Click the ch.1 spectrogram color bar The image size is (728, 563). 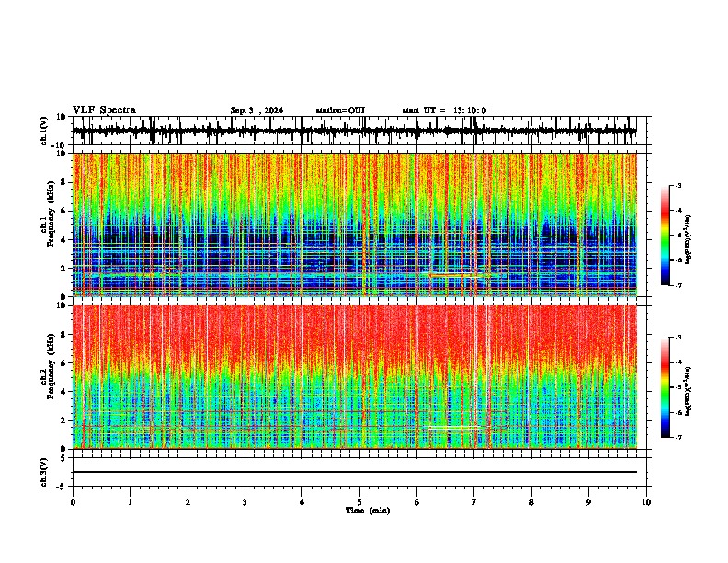665,236
